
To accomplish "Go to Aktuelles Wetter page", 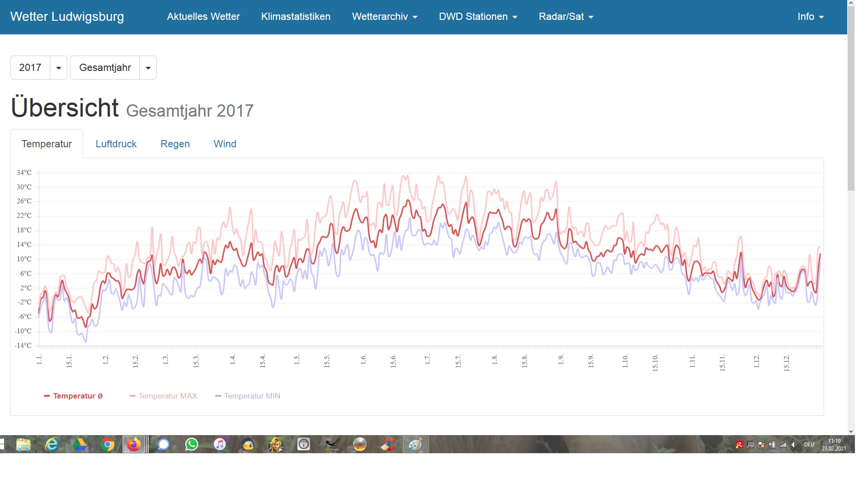I will click(x=203, y=17).
